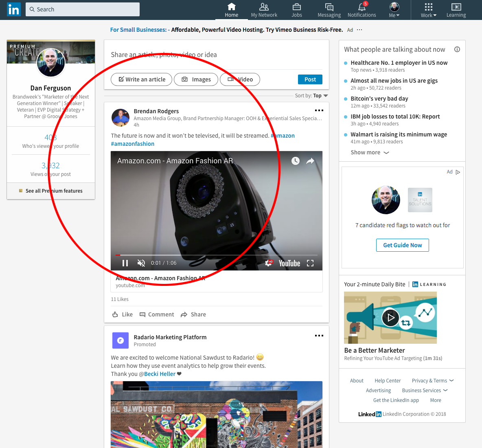Expand the Privacy & Terms footer menu
The image size is (482, 448).
[432, 381]
